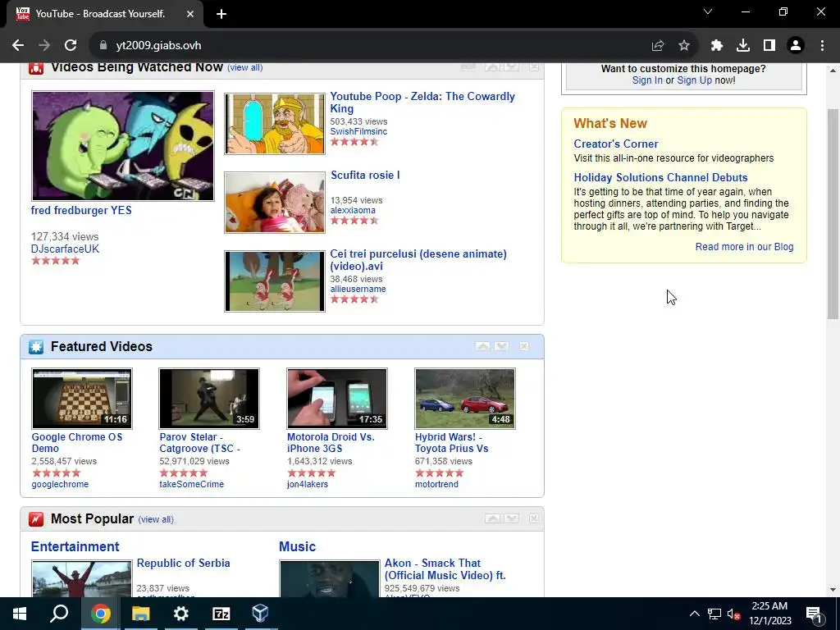The width and height of the screenshot is (840, 630).
Task: Click the page vertical scrollbar thumb
Action: tap(833, 214)
